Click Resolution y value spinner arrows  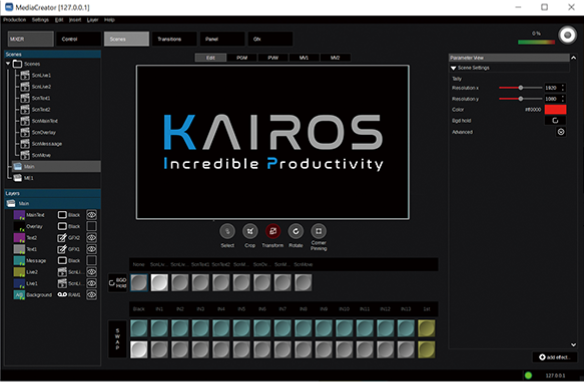pyautogui.click(x=563, y=99)
